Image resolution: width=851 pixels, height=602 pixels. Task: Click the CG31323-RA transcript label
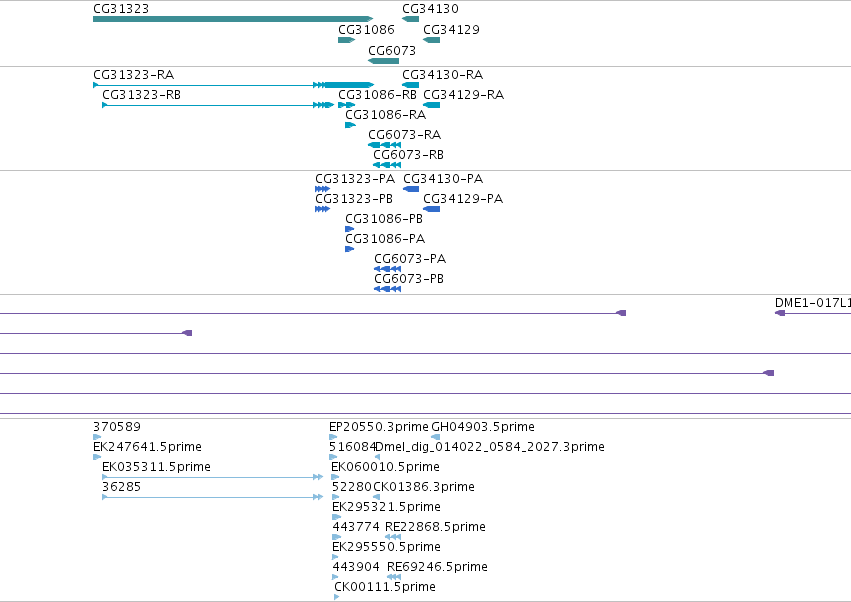[134, 74]
